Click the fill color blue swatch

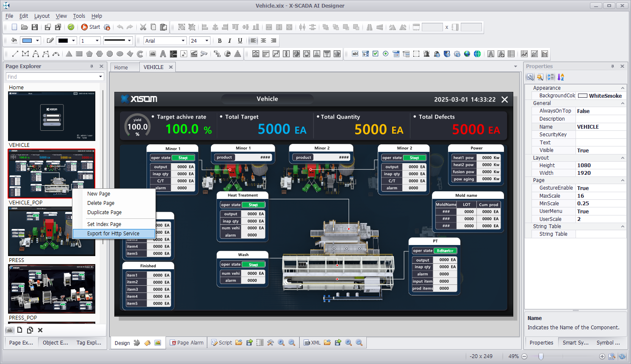coord(27,41)
